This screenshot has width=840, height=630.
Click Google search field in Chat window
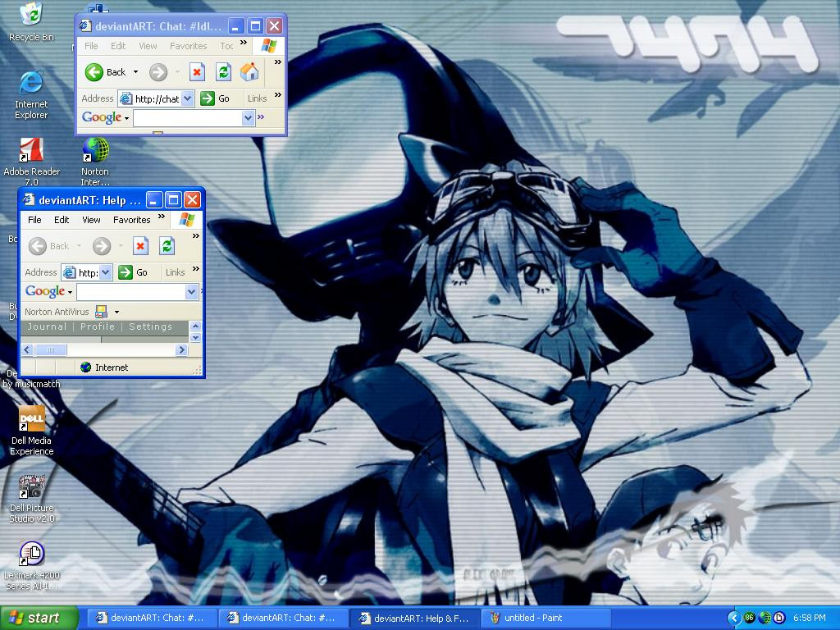[188, 118]
